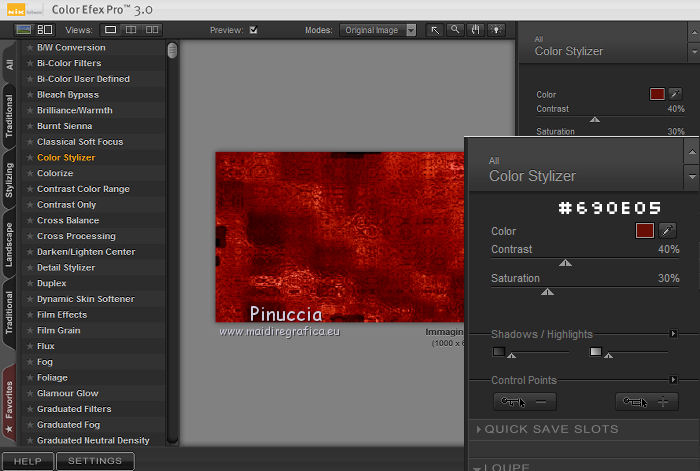Click the lightbulb background color icon
The height and width of the screenshot is (471, 700).
[496, 30]
